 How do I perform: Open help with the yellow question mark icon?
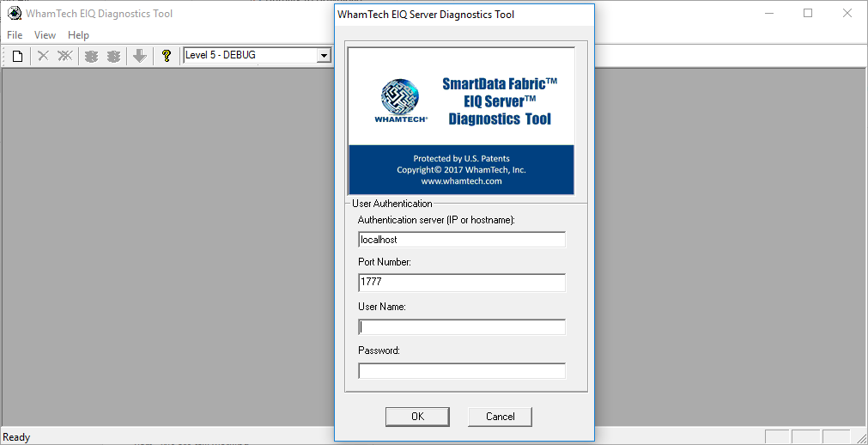[x=166, y=56]
